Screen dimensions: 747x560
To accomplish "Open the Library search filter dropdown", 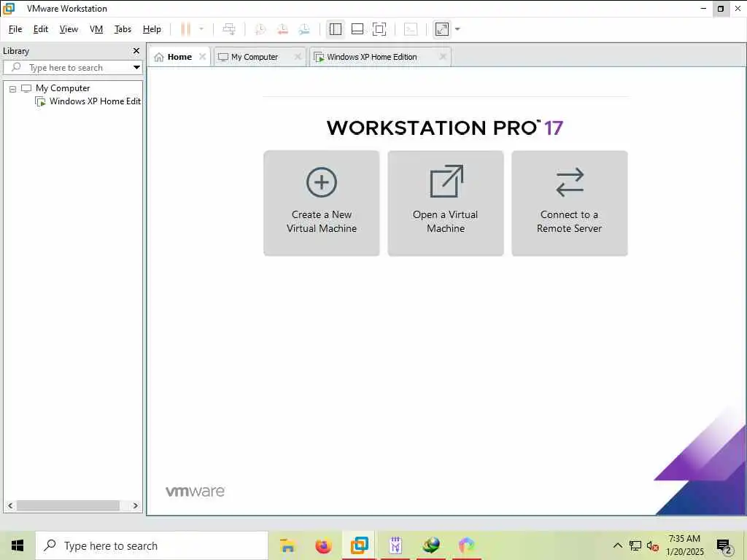I will (x=136, y=67).
